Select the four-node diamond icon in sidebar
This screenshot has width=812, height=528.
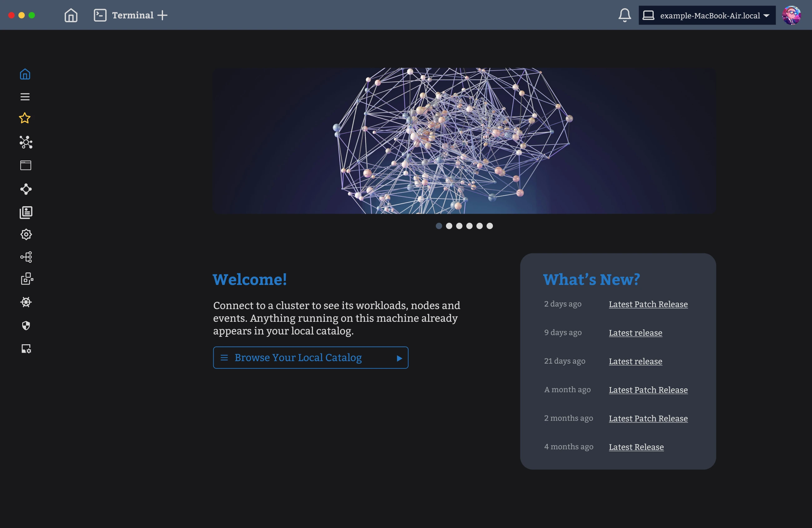(x=26, y=189)
